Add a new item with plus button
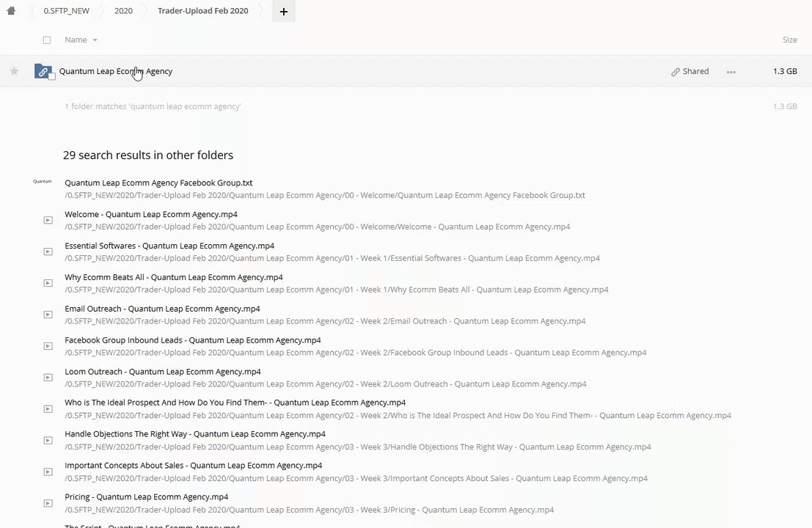This screenshot has width=812, height=528. point(284,12)
